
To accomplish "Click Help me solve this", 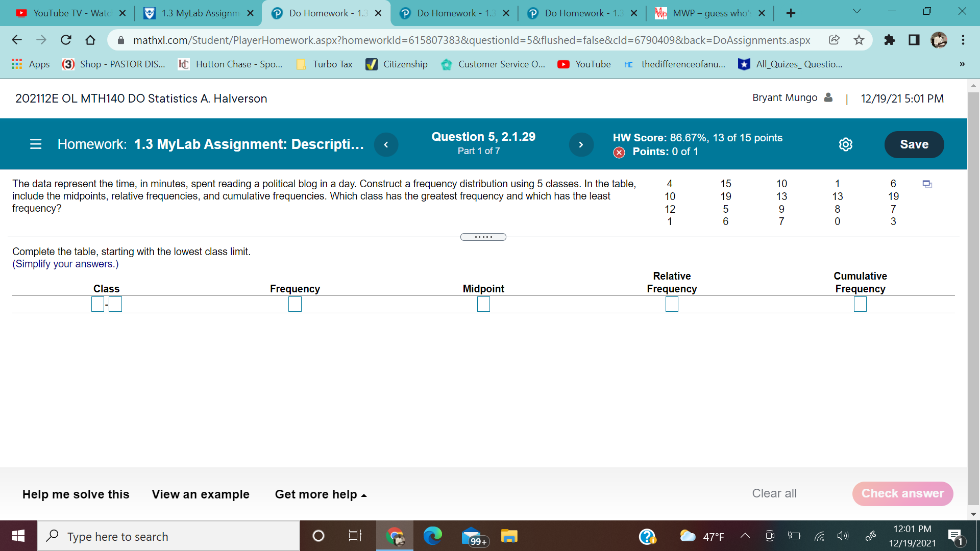I will pyautogui.click(x=76, y=494).
